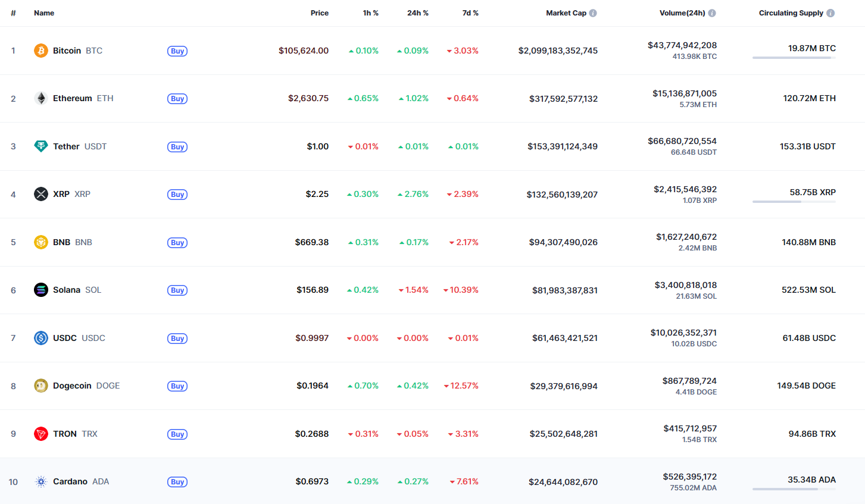Show the Volume(24h) info tooltip icon
Image resolution: width=865 pixels, height=504 pixels.
tap(712, 13)
